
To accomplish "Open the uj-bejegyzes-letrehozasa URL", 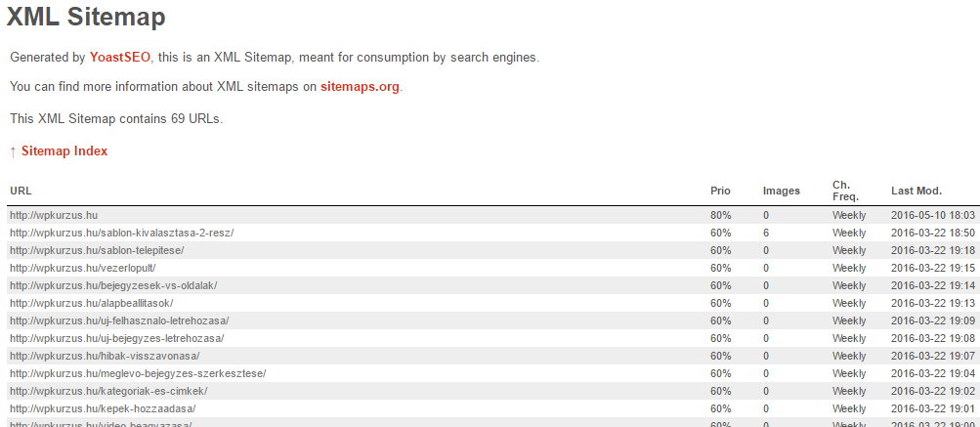I will [x=116, y=338].
